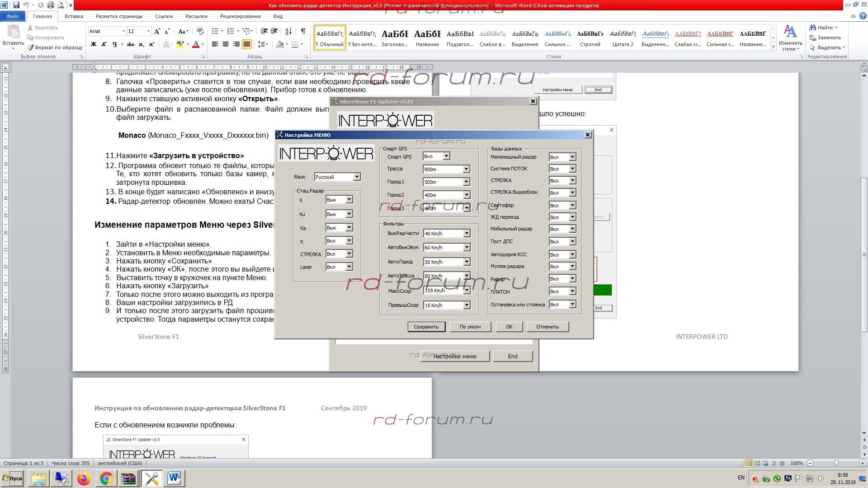This screenshot has width=868, height=488.
Task: Click Настройки меню in Updater window
Action: point(455,356)
